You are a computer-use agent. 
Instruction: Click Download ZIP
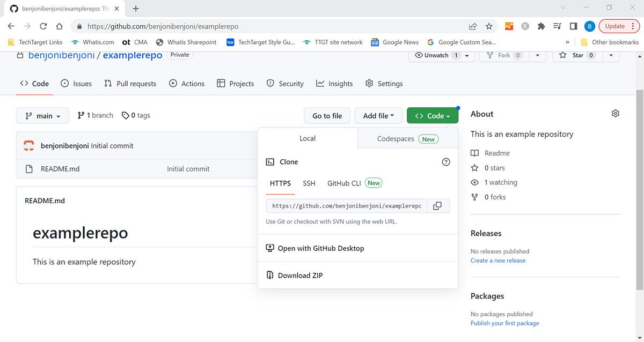[295, 276]
